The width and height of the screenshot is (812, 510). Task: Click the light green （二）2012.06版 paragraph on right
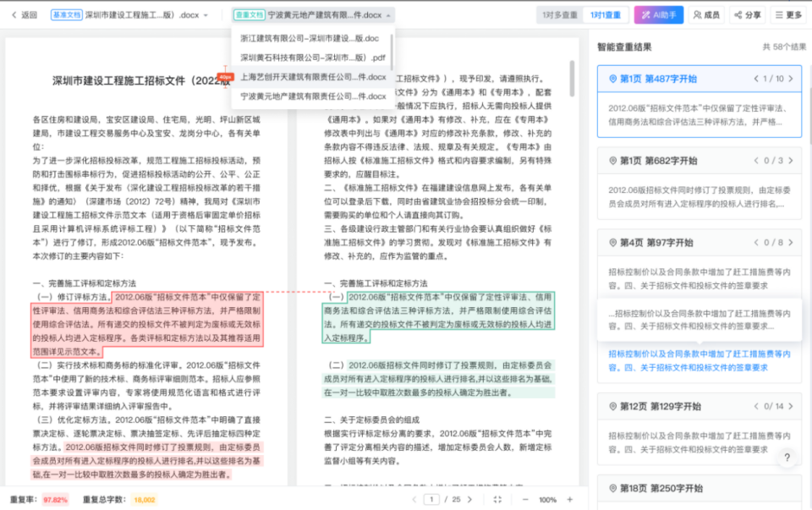(x=438, y=379)
